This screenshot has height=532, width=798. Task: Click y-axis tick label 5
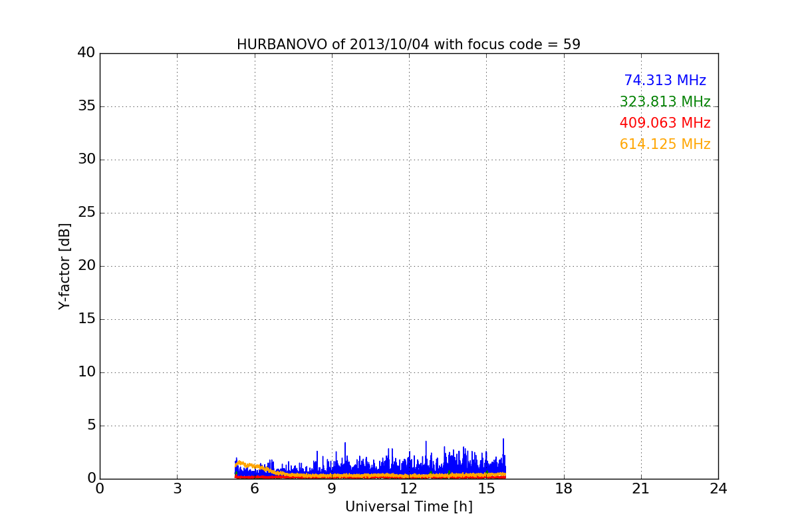(x=91, y=426)
